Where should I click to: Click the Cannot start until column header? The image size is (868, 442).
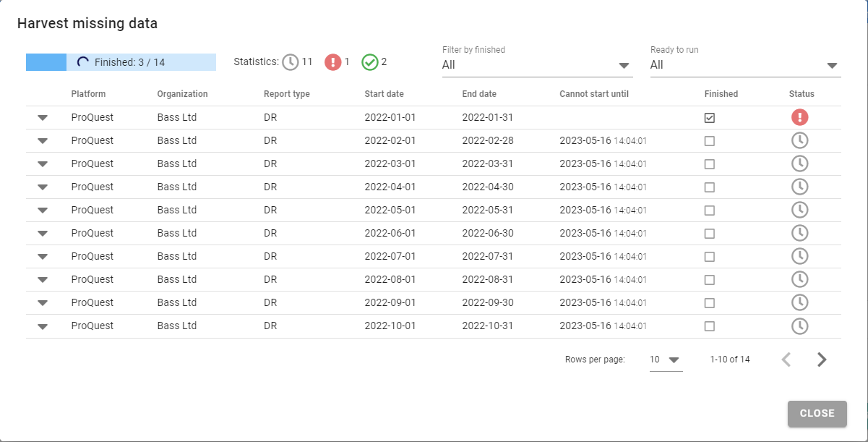point(594,94)
